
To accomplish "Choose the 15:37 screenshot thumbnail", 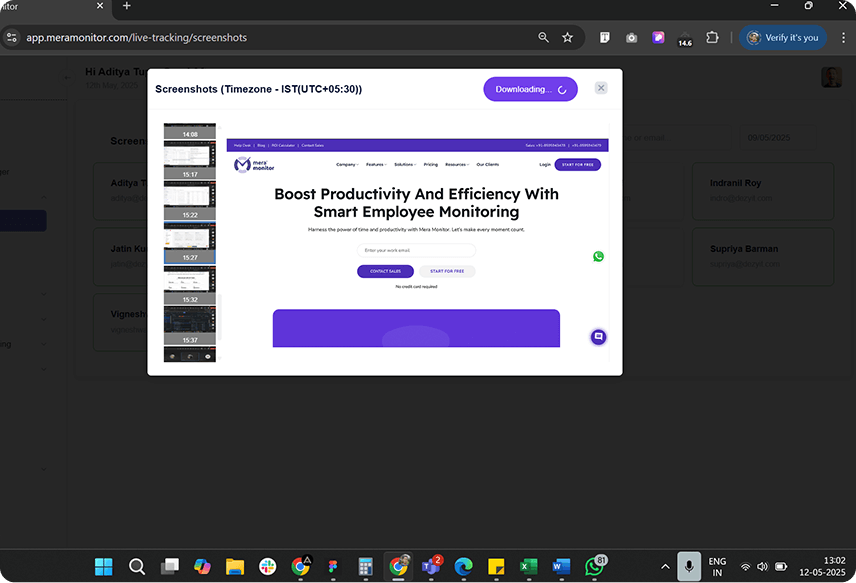I will [x=190, y=324].
